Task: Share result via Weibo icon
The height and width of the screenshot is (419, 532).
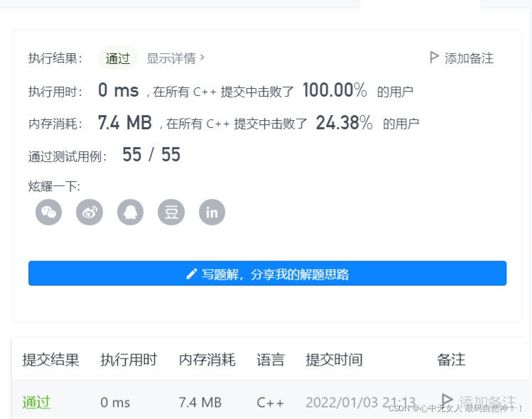Action: tap(89, 212)
